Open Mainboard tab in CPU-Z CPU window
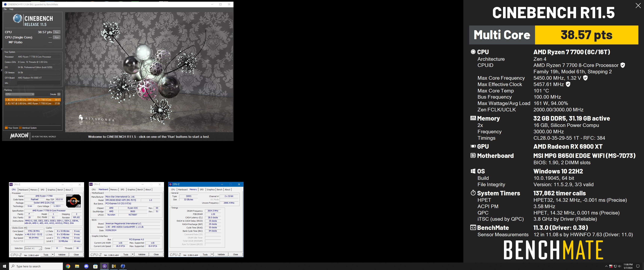Screen dimensions: 644x270 (24, 190)
